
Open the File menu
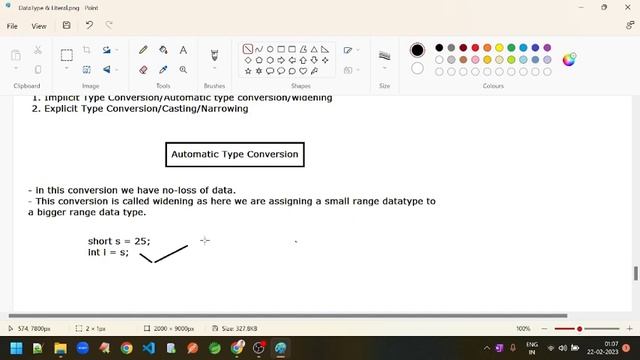(12, 26)
